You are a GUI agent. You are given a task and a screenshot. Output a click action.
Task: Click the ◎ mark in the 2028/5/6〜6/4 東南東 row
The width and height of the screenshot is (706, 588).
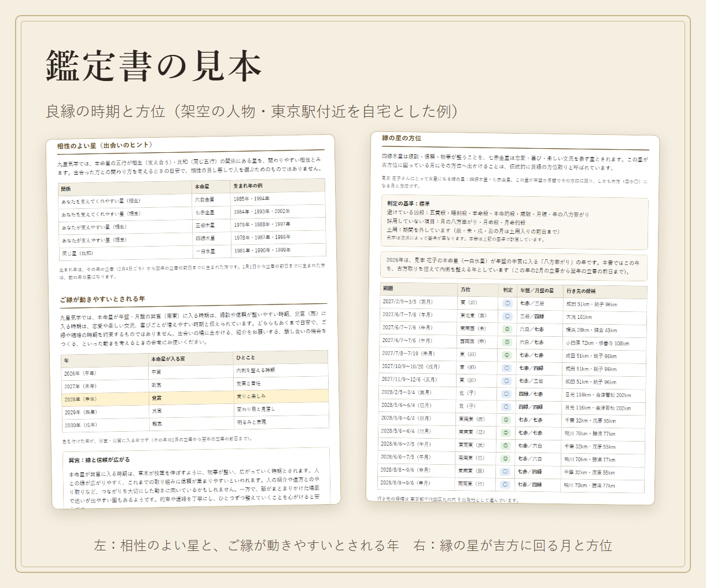[x=506, y=420]
